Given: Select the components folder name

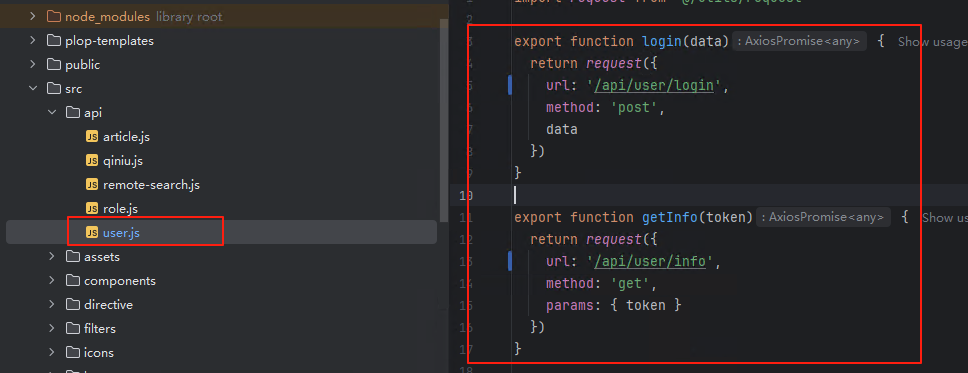Looking at the screenshot, I should coord(120,280).
